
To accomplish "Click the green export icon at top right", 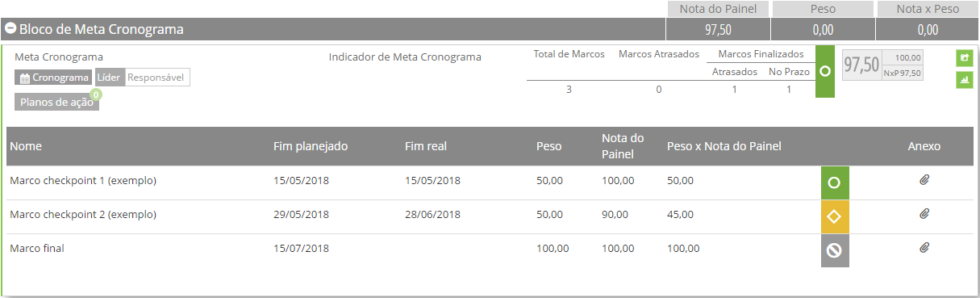I will 964,58.
